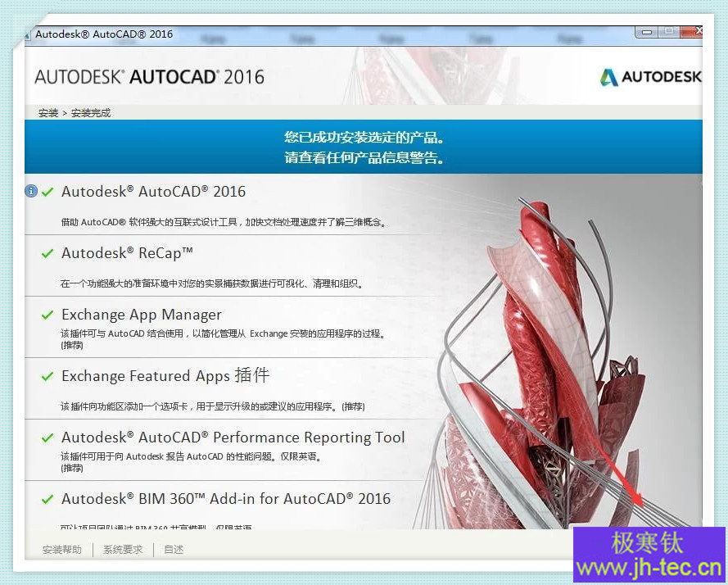Image resolution: width=728 pixels, height=585 pixels.
Task: Click the AUTODESK AUTOCAD 2016 header logo text
Action: click(x=150, y=77)
